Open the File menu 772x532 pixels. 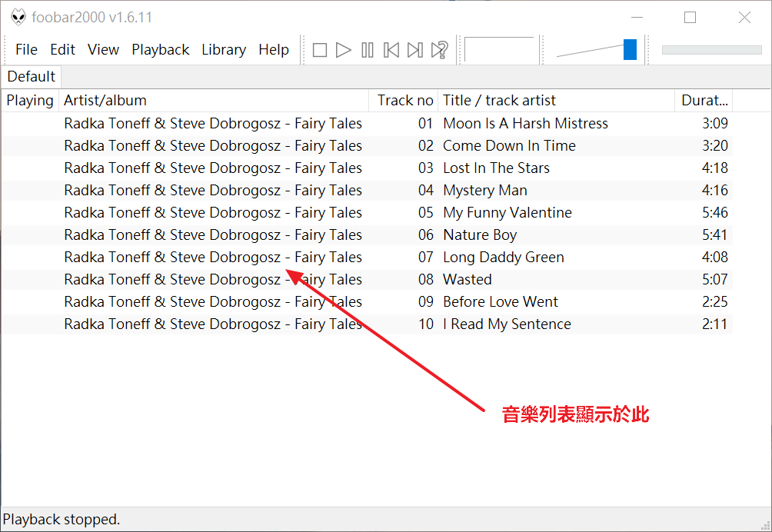tap(26, 50)
